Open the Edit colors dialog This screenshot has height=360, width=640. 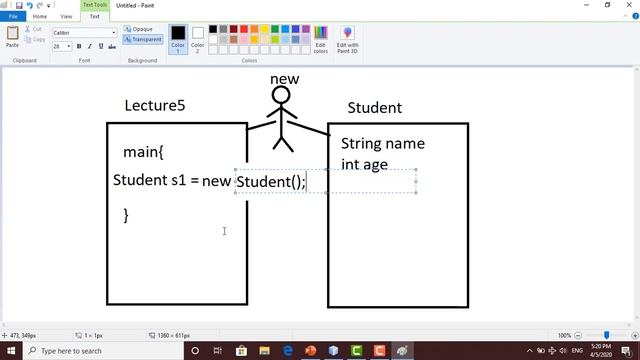click(x=320, y=39)
